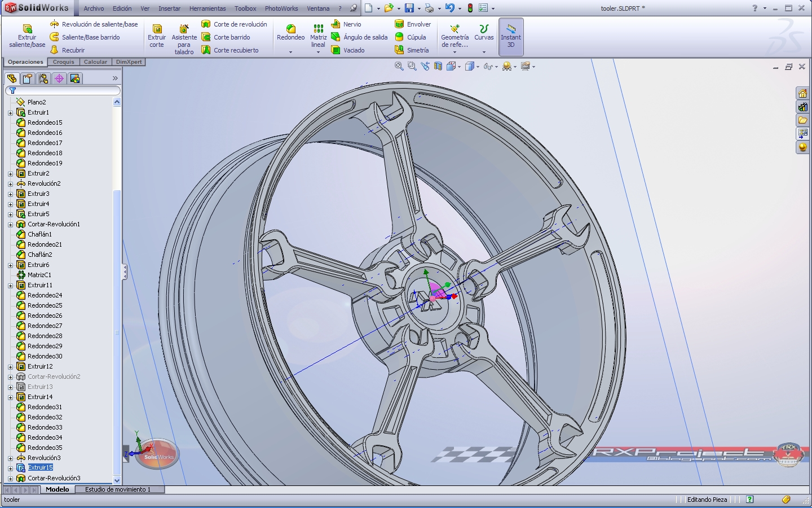The image size is (812, 508).
Task: Select the Extruir saliente/base tool
Action: click(27, 36)
